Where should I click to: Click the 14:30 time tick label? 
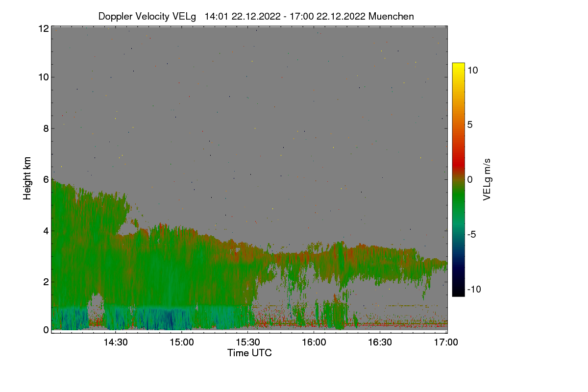(x=115, y=343)
